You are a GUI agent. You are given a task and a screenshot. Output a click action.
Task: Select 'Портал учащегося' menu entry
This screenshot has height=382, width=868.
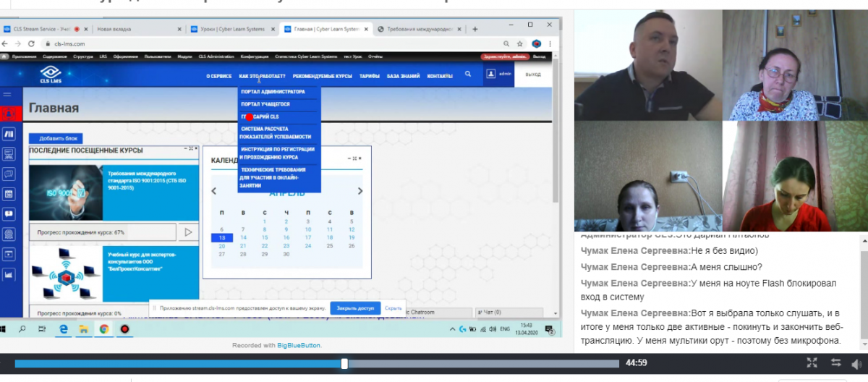coord(265,104)
